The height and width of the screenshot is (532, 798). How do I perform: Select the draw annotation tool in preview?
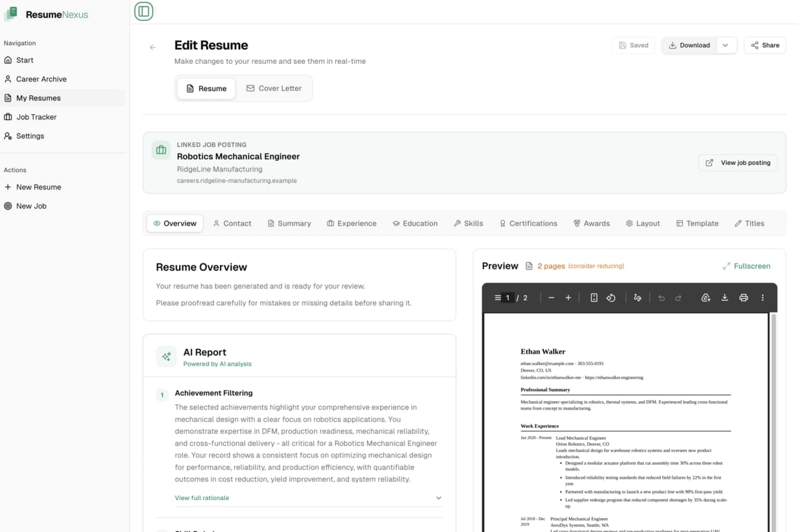(x=637, y=297)
